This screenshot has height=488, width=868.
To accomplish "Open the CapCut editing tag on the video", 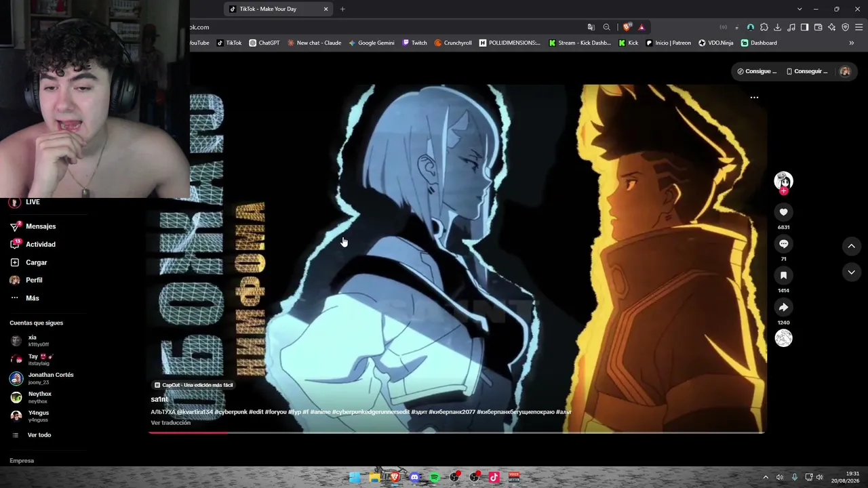I will point(194,385).
